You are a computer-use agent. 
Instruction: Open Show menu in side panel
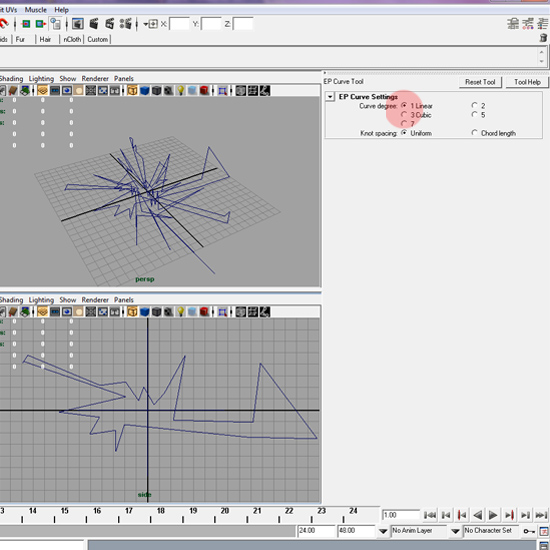(68, 300)
